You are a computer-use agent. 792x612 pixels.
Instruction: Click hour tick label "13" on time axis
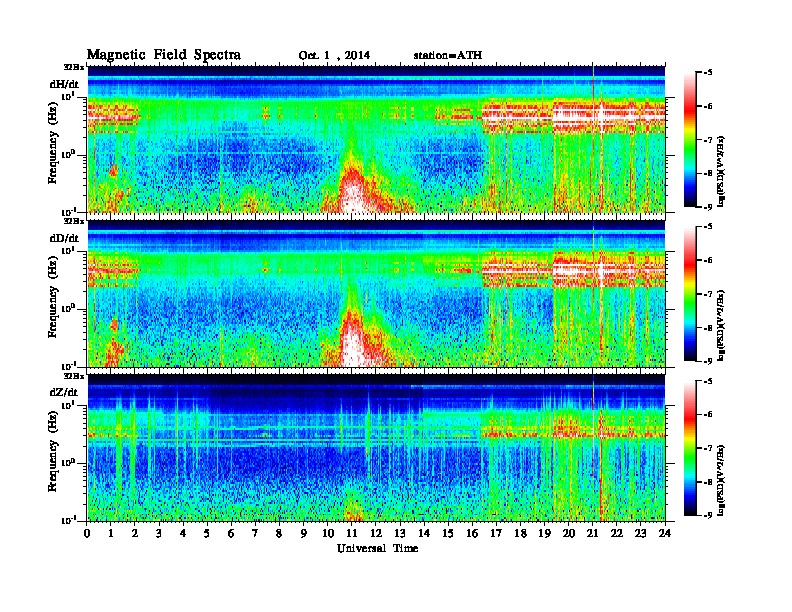point(400,533)
